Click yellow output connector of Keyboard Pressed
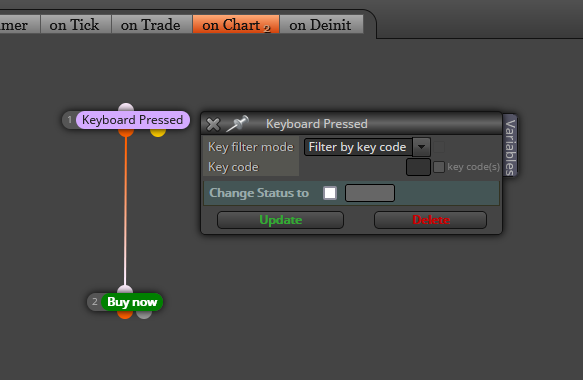Image resolution: width=583 pixels, height=380 pixels. (x=158, y=132)
